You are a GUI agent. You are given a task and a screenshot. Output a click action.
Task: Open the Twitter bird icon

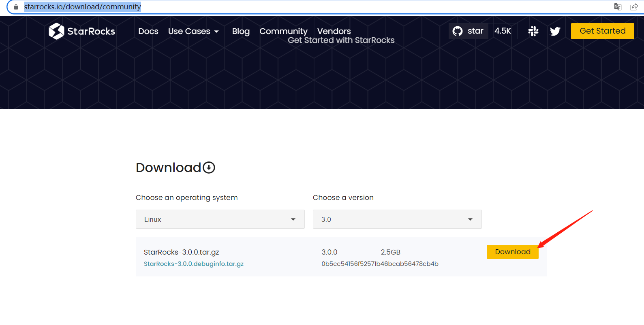click(x=555, y=31)
